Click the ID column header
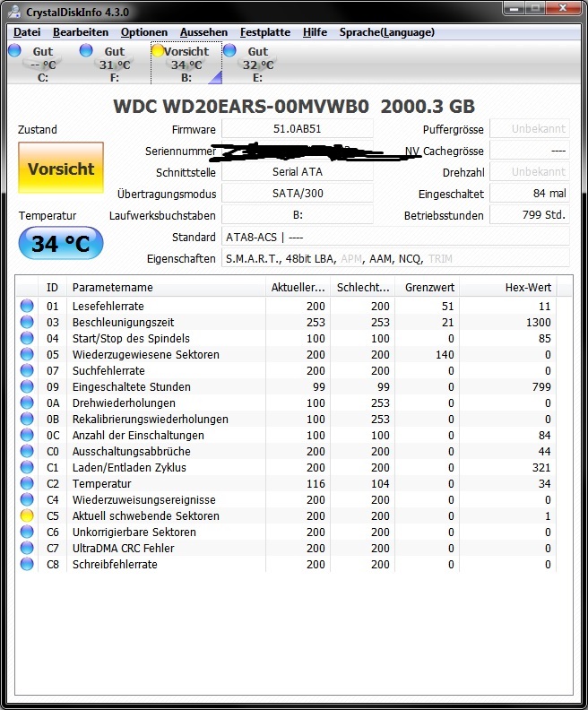 click(x=53, y=288)
